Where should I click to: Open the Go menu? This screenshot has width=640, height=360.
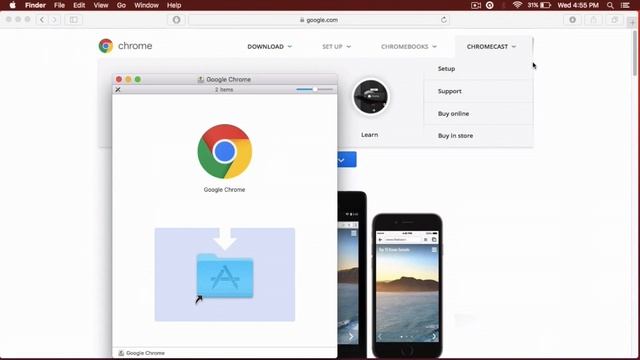click(121, 5)
